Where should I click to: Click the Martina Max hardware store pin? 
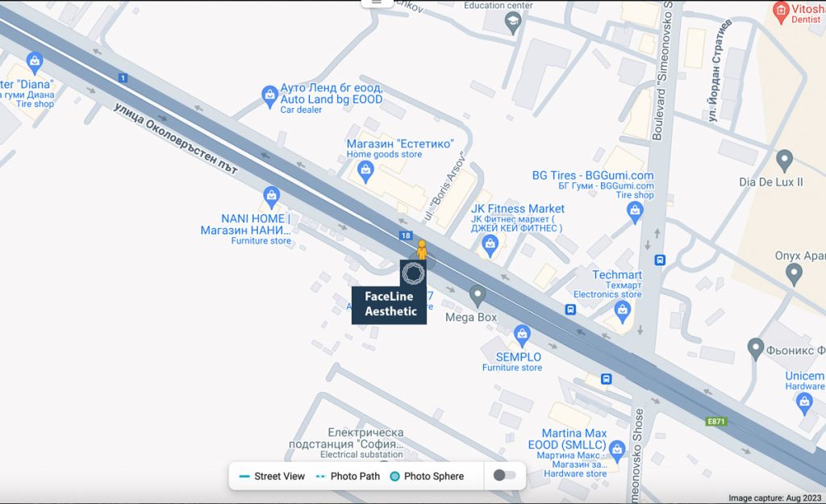coord(616,452)
